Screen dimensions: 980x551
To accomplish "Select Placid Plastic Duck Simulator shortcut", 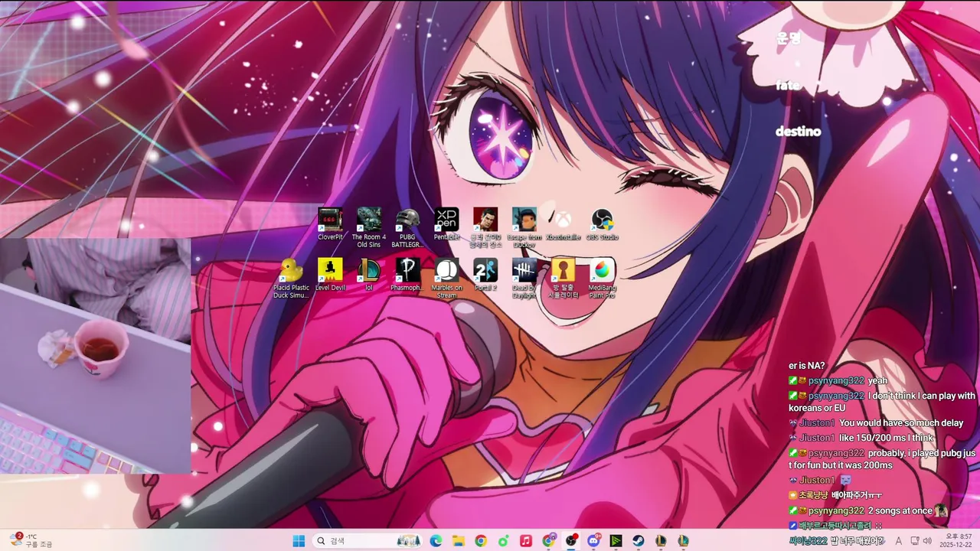I will pyautogui.click(x=292, y=278).
